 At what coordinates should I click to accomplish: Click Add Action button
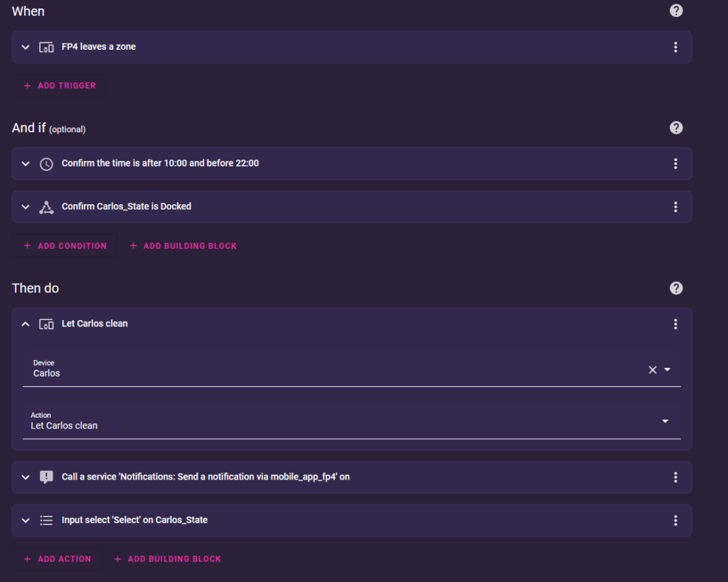pos(57,559)
